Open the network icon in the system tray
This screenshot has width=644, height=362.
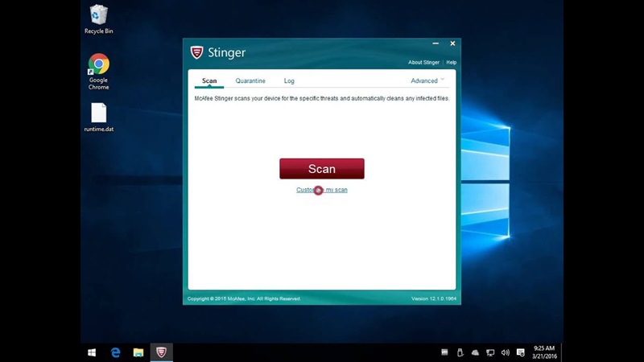coord(490,352)
